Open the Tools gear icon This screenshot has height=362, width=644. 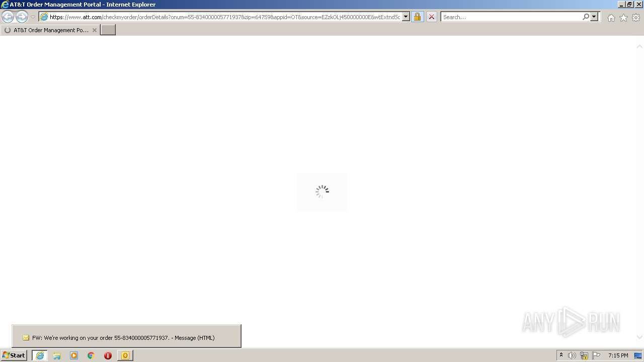636,18
